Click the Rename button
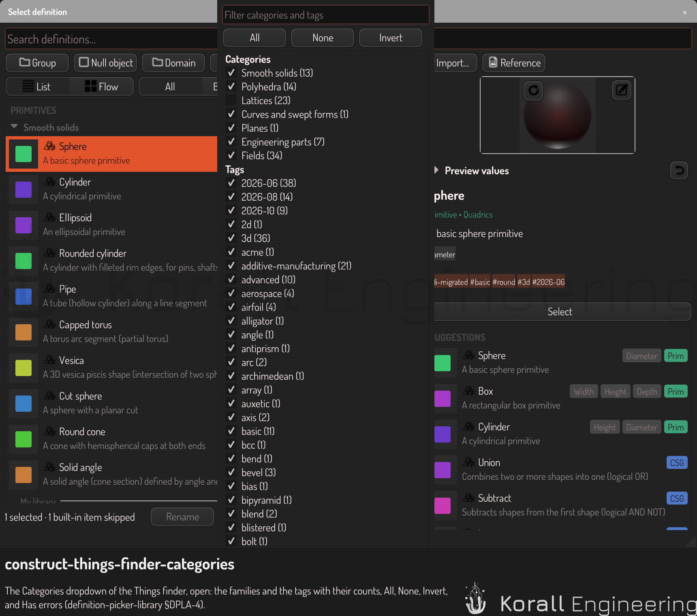697x616 pixels. [x=182, y=517]
